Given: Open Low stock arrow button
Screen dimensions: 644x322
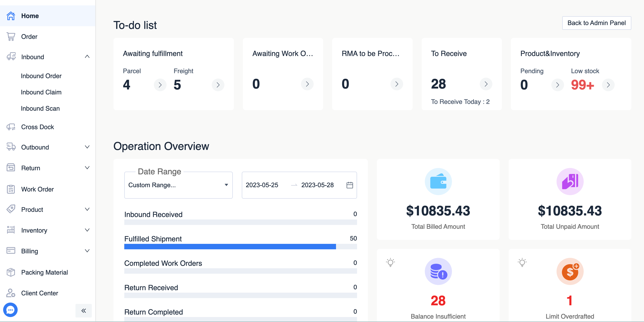Looking at the screenshot, I should pyautogui.click(x=608, y=85).
